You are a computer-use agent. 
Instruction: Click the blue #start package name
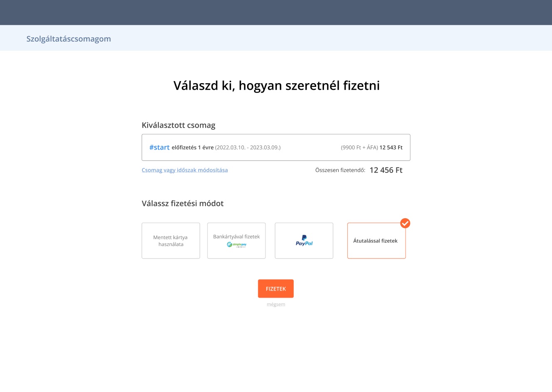click(159, 148)
